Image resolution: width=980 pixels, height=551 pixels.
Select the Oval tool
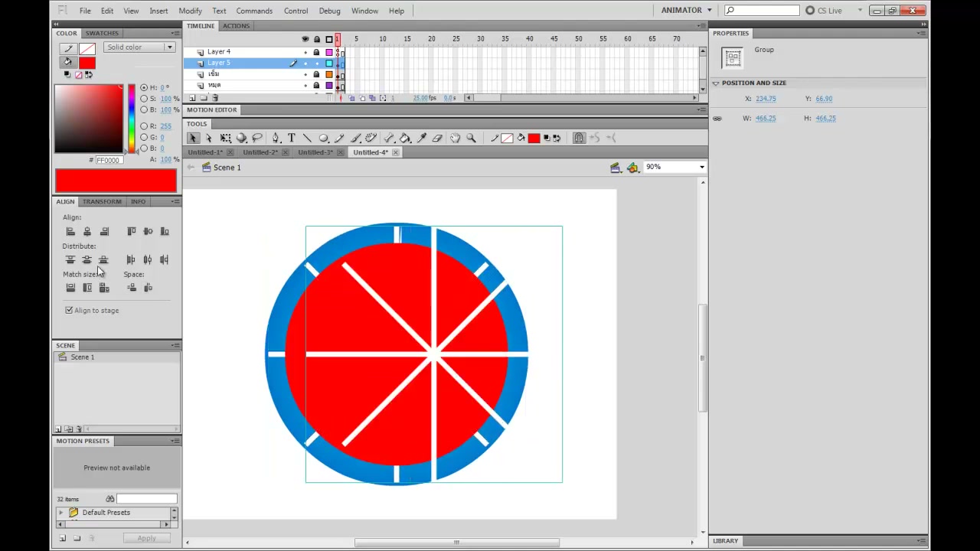pos(323,138)
